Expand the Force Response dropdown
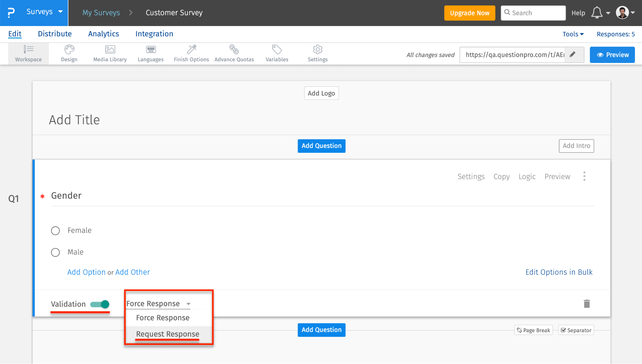 point(158,304)
